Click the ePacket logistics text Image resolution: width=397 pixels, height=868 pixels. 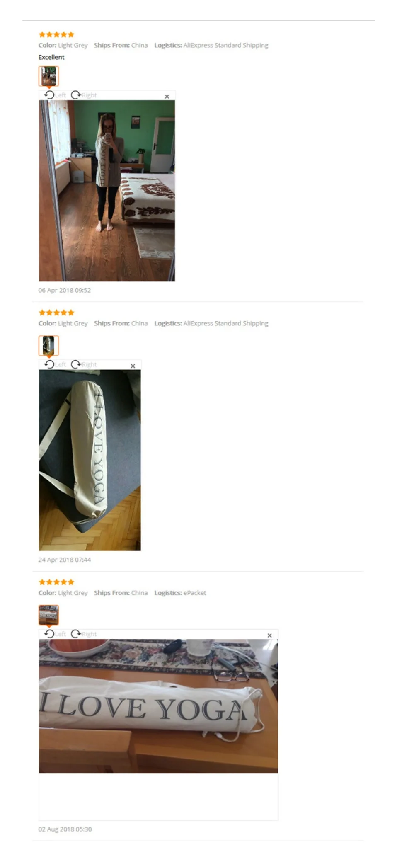[x=195, y=593]
